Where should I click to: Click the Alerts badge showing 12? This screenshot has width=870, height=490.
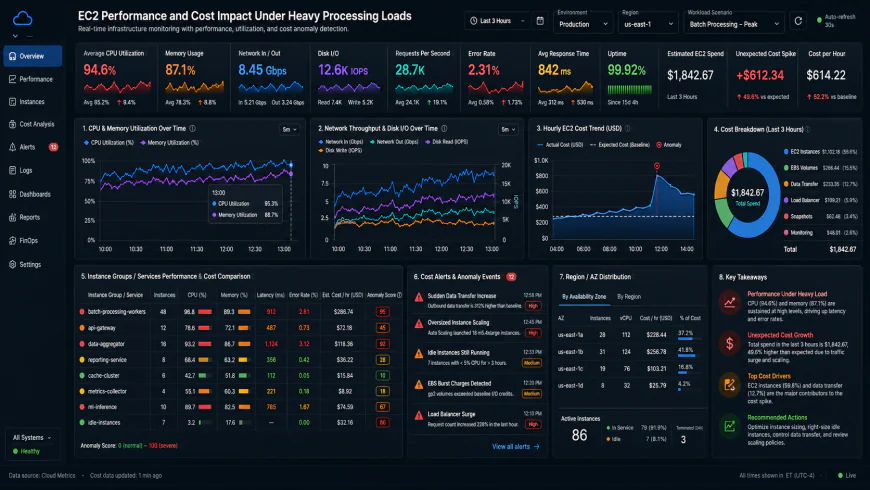(x=53, y=147)
